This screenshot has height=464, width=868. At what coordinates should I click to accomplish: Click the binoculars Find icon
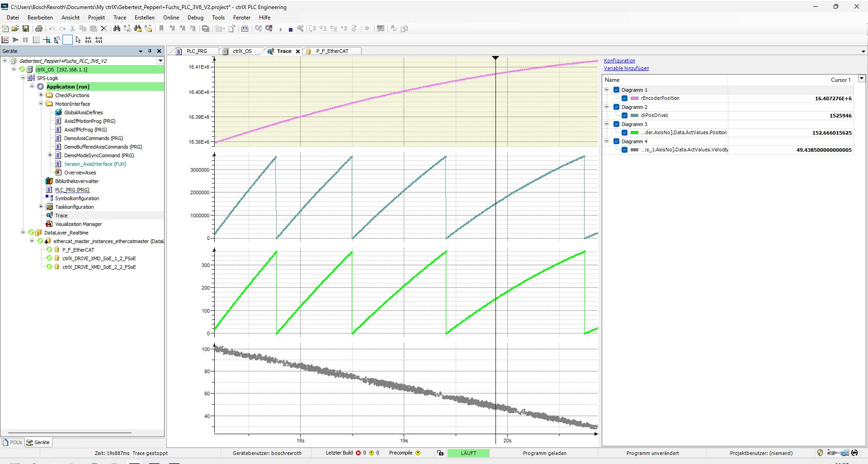pyautogui.click(x=117, y=28)
